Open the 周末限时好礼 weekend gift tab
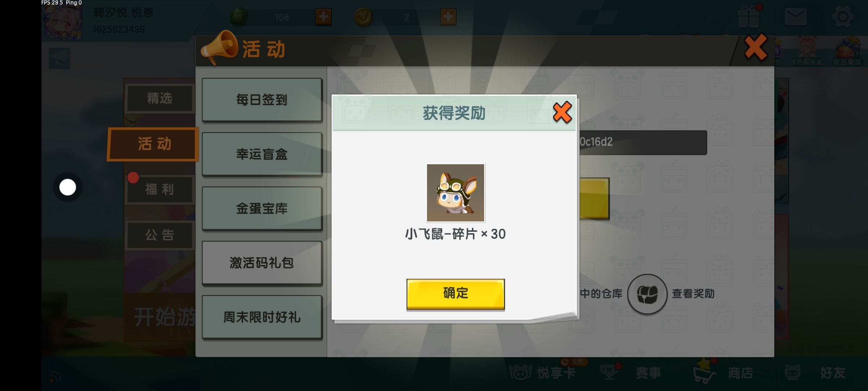The width and height of the screenshot is (868, 391). 262,317
